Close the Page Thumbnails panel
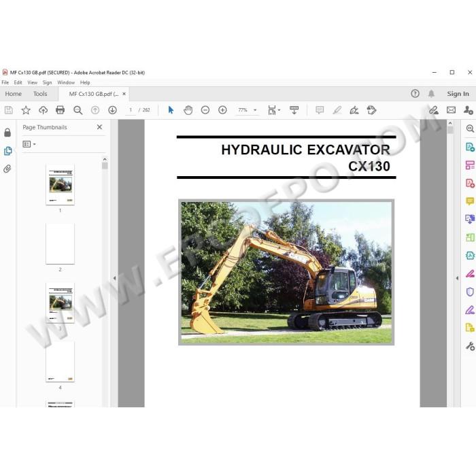The width and height of the screenshot is (476, 476). (x=99, y=127)
